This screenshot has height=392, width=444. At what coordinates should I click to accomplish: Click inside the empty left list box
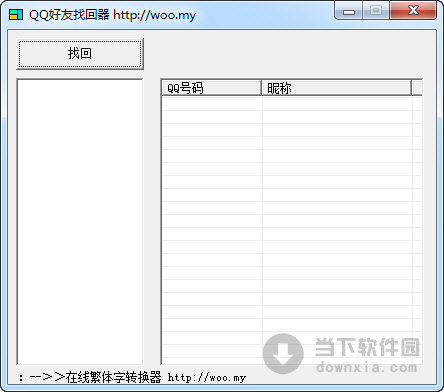coord(80,222)
